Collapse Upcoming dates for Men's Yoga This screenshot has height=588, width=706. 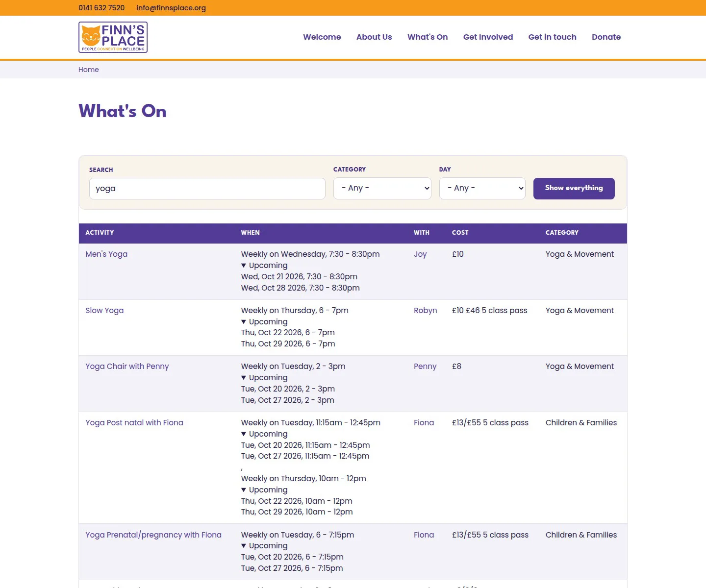tap(264, 266)
